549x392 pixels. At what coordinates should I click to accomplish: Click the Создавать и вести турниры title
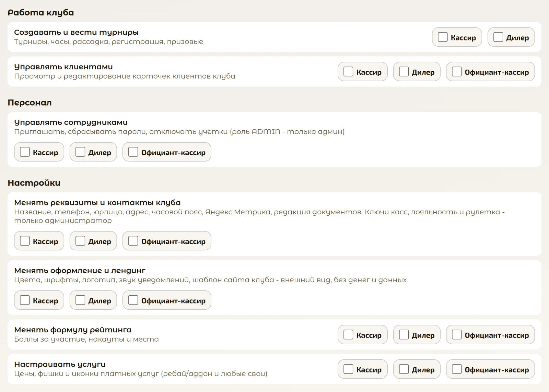(77, 32)
